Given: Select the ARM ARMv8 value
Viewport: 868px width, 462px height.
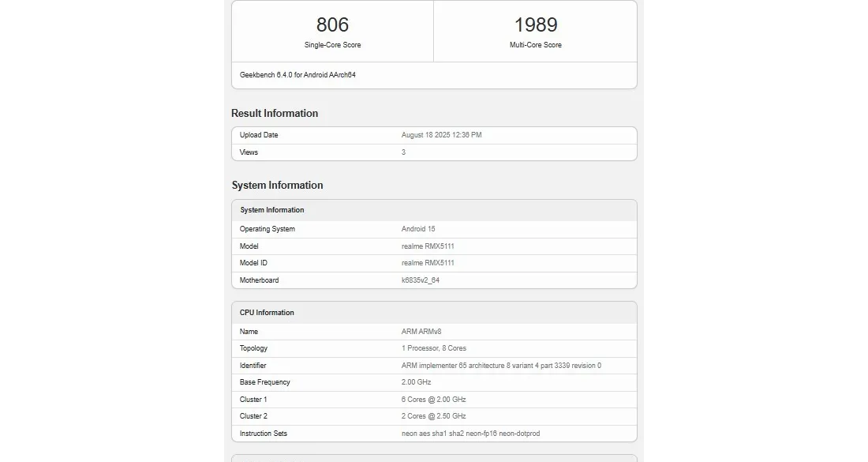Looking at the screenshot, I should 421,332.
